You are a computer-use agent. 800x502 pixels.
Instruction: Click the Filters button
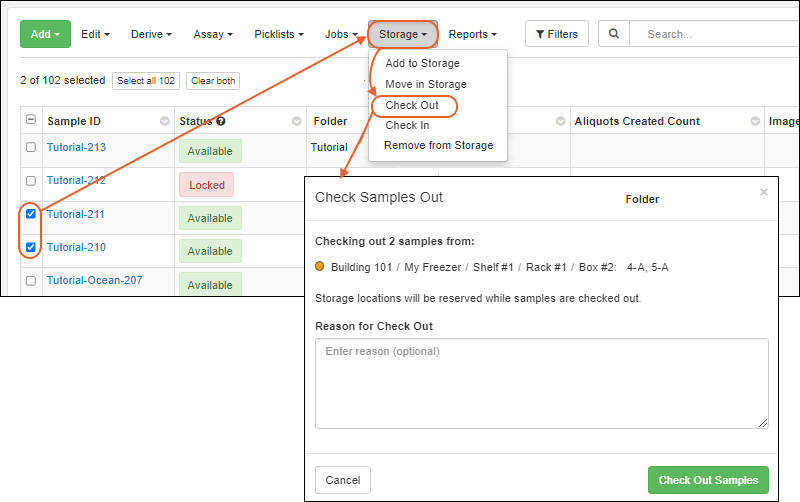coord(557,34)
